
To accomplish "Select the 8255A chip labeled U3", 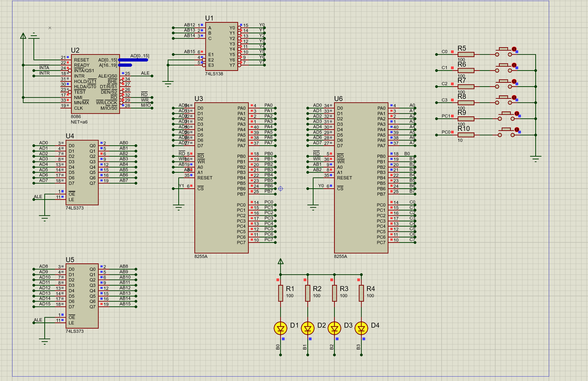I will click(x=222, y=178).
